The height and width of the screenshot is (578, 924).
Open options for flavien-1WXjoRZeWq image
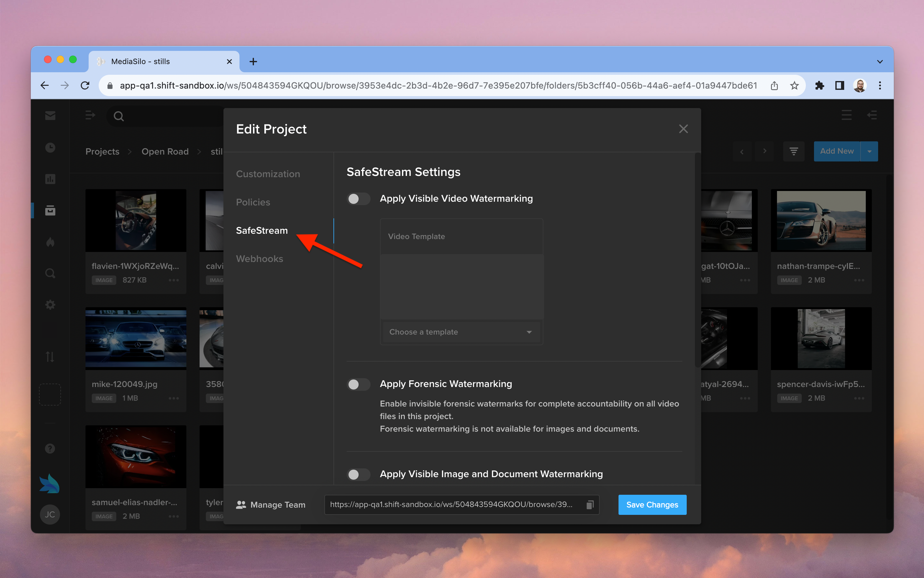coord(174,280)
